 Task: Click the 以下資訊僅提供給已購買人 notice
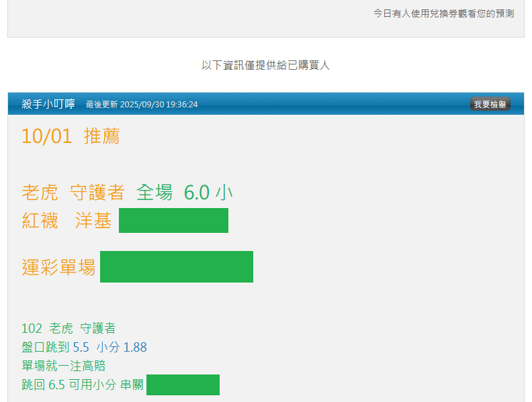(265, 65)
